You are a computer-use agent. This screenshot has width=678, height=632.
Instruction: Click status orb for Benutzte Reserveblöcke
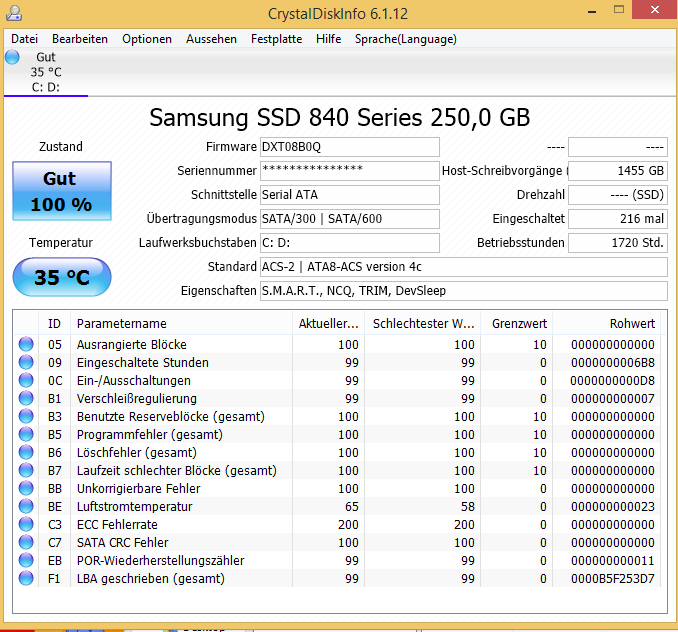(26, 416)
